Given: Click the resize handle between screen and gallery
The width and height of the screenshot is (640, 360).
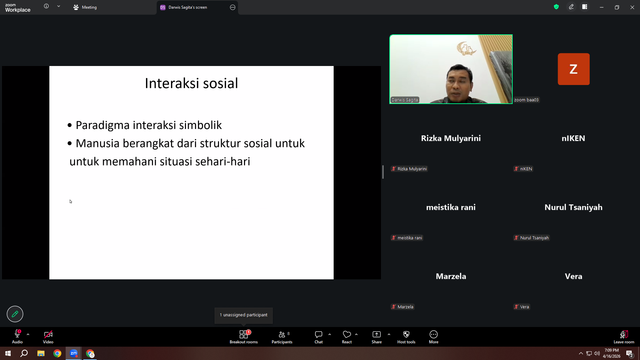Looking at the screenshot, I should [x=383, y=172].
